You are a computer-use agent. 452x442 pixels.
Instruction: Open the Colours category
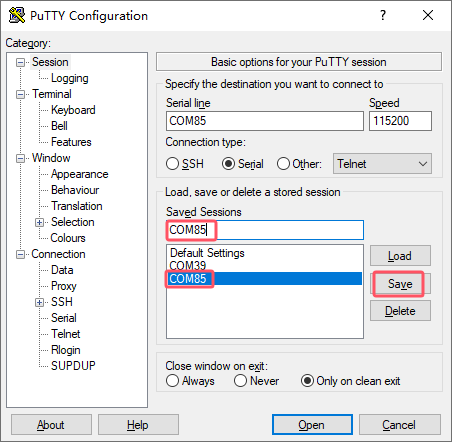pyautogui.click(x=68, y=238)
